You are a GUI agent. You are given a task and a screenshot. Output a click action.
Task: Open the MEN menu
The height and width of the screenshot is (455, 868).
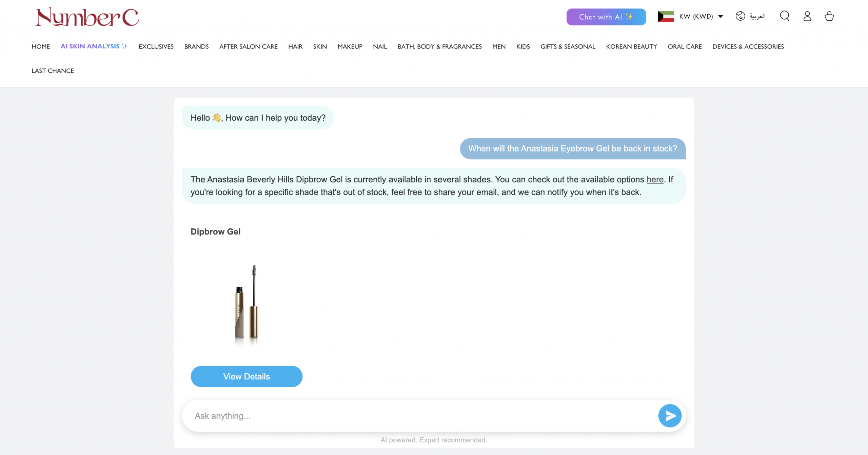[x=499, y=46]
